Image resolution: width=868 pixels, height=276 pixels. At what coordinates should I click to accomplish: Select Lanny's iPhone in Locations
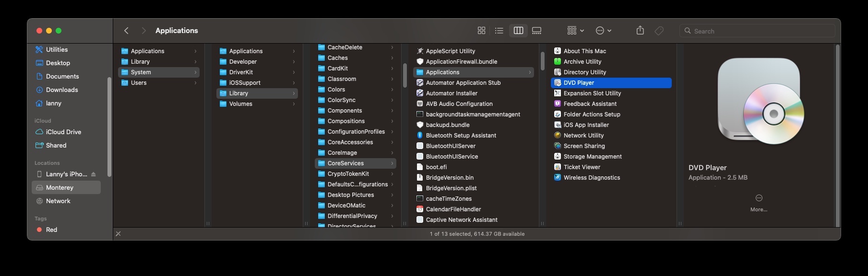point(66,174)
